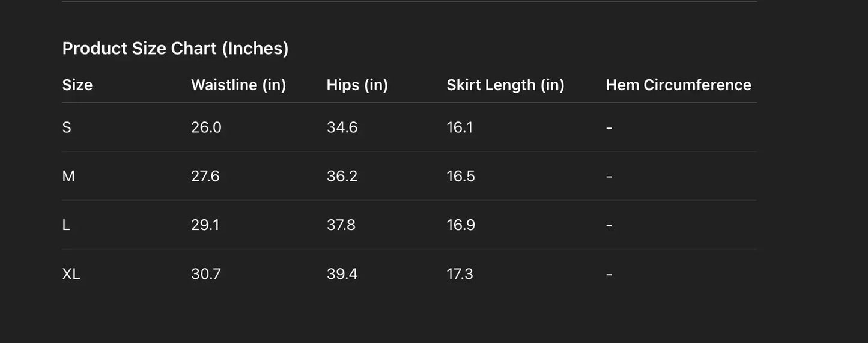Select the 34.6 hips value
This screenshot has height=343, width=868.
coord(342,127)
